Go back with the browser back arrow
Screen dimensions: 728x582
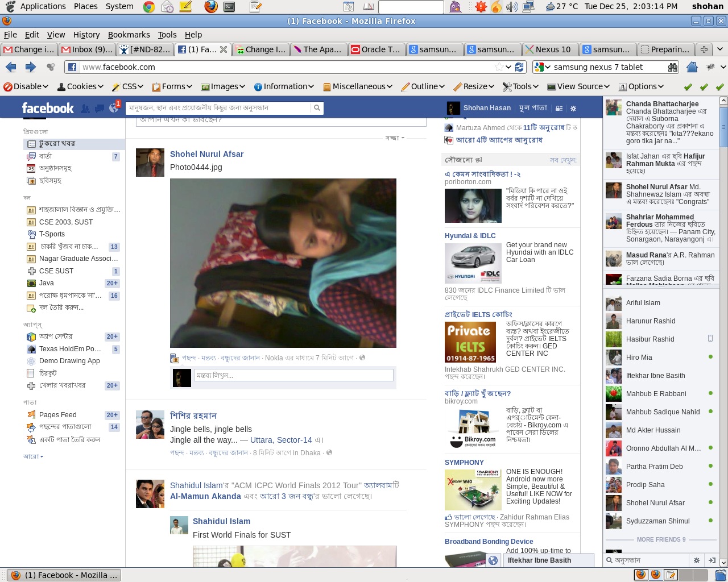(x=11, y=67)
